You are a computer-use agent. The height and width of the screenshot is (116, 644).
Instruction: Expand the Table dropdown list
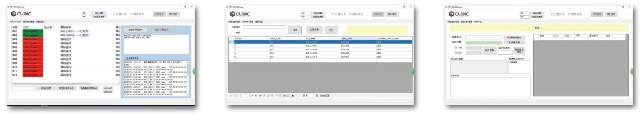point(474,53)
